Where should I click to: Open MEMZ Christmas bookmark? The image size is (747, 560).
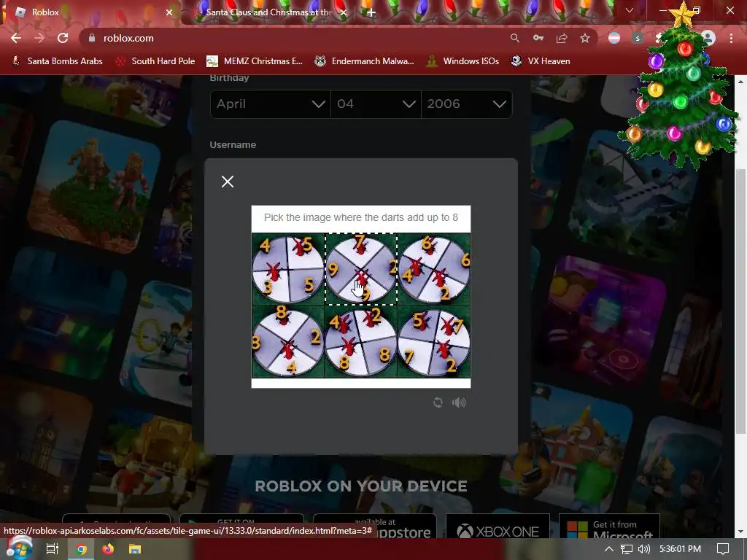pos(255,61)
